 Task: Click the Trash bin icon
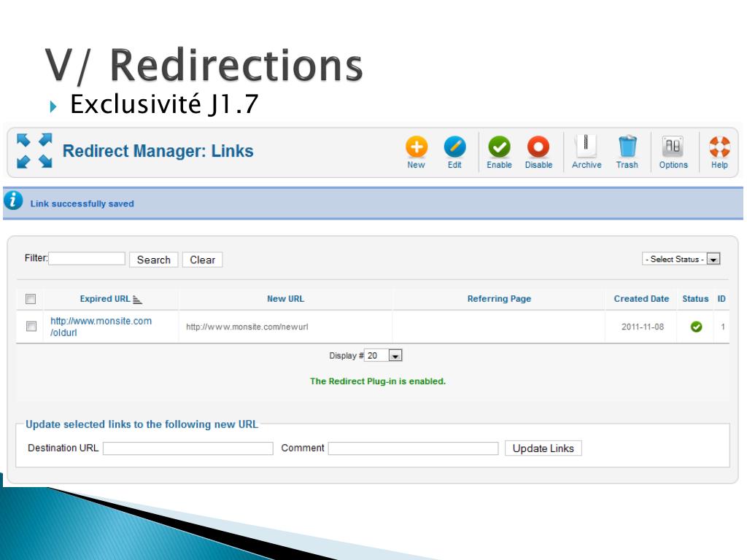tap(627, 146)
